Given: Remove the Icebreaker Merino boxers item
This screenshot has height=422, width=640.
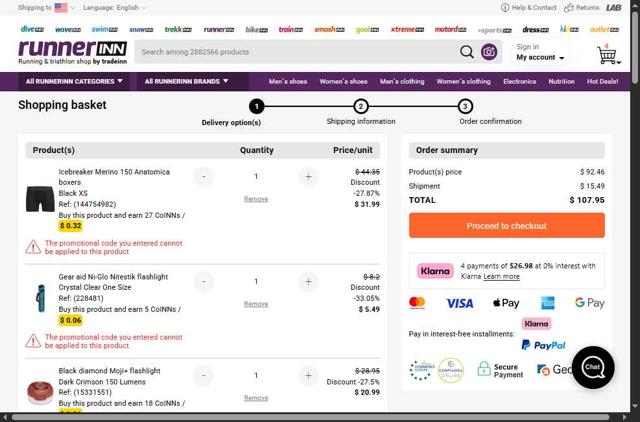Looking at the screenshot, I should pos(256,199).
